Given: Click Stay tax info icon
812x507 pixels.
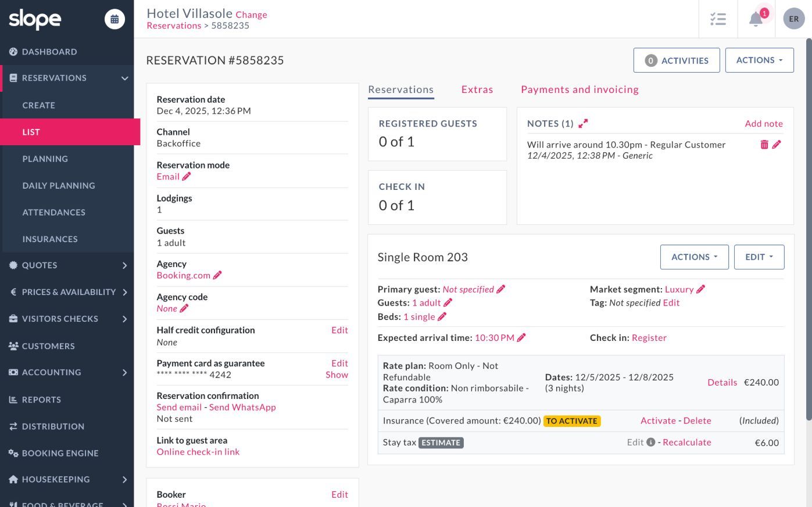Looking at the screenshot, I should (651, 442).
